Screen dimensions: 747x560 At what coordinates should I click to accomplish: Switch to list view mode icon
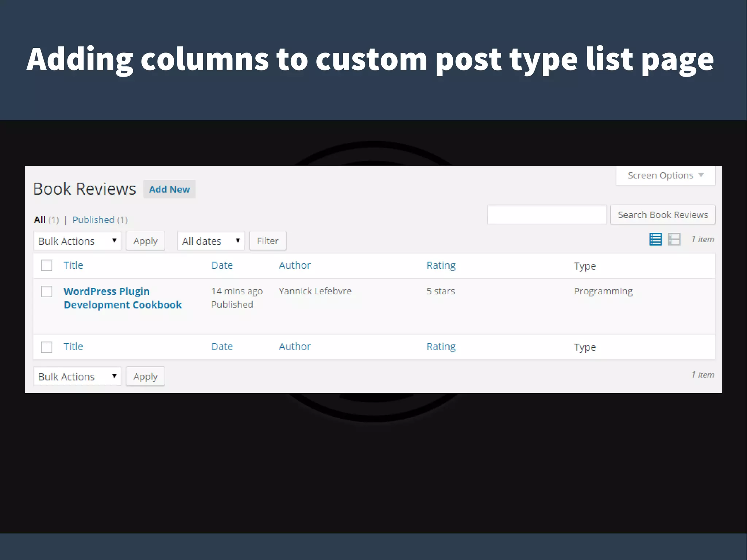[655, 239]
